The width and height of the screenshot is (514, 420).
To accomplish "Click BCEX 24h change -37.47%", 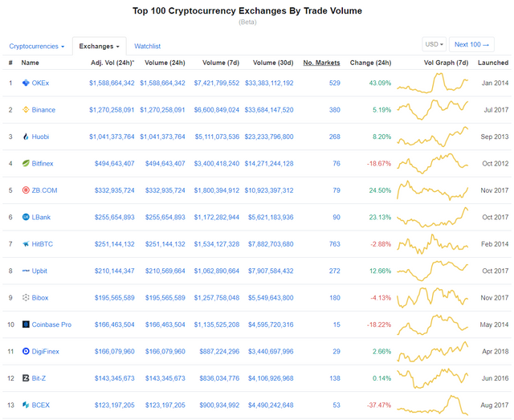I will click(379, 406).
